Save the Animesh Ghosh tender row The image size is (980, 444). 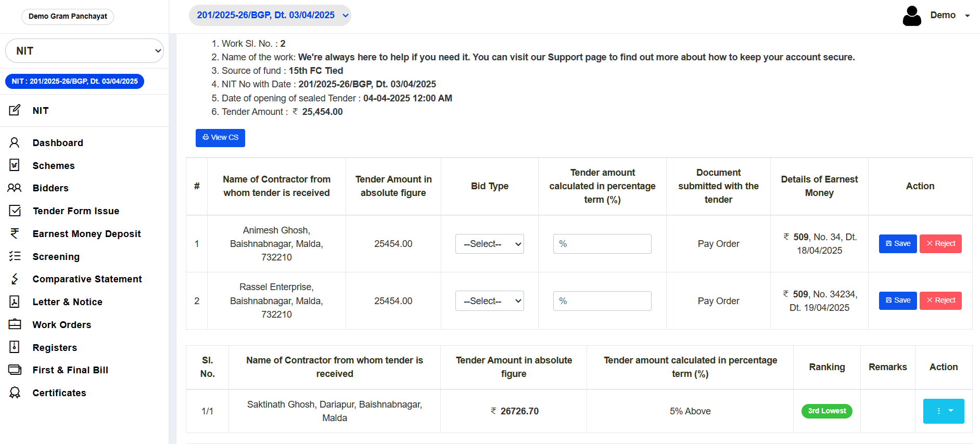pyautogui.click(x=897, y=244)
